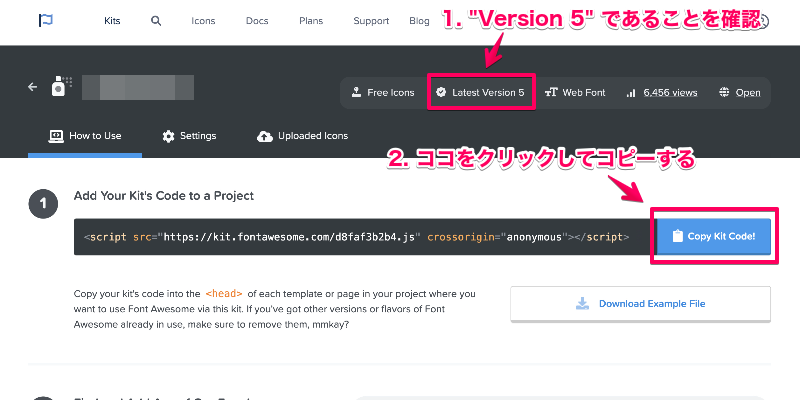Click the 6,456 views stat
This screenshot has height=400, width=800.
click(662, 93)
